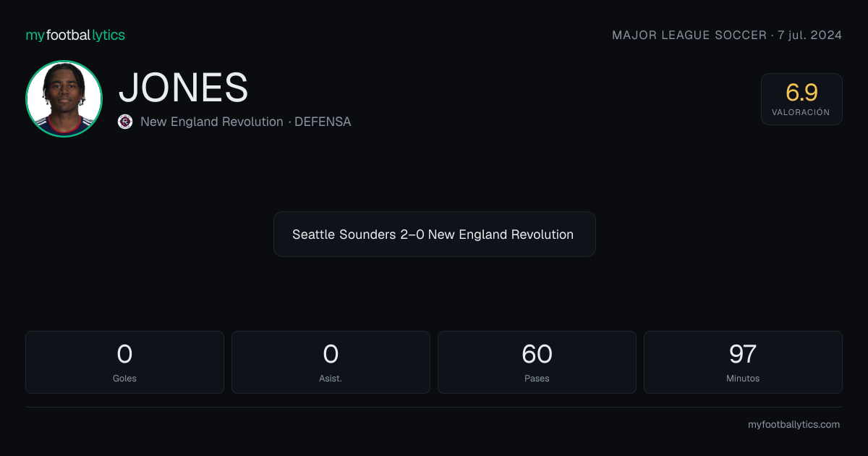Viewport: 868px width, 456px height.
Task: Open the Jones player photo
Action: 64,98
